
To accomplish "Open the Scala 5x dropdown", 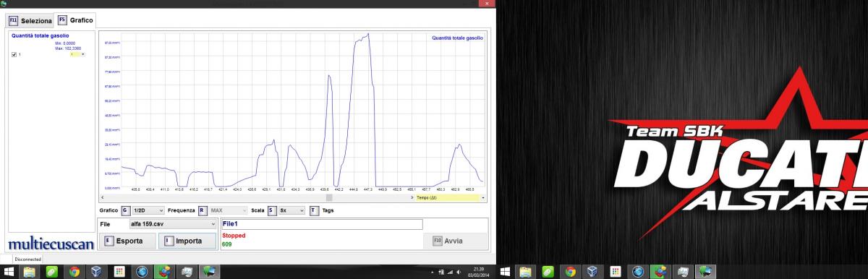I will pyautogui.click(x=292, y=210).
